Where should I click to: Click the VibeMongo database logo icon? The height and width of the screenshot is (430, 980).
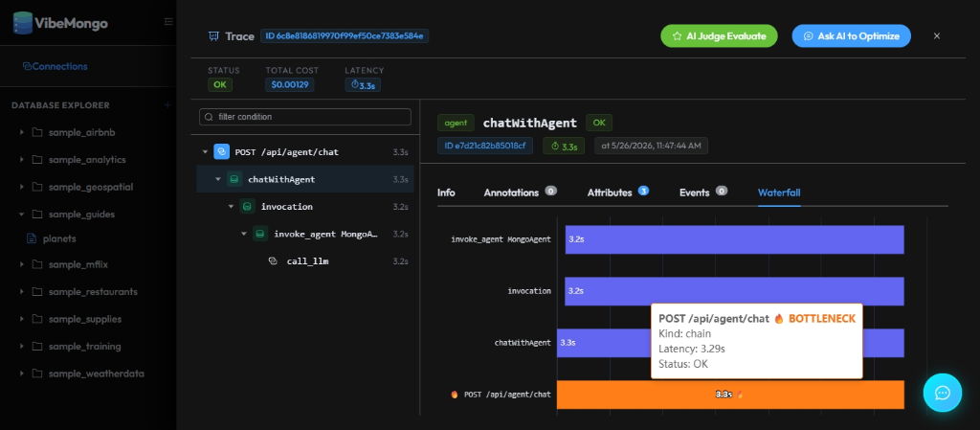23,23
